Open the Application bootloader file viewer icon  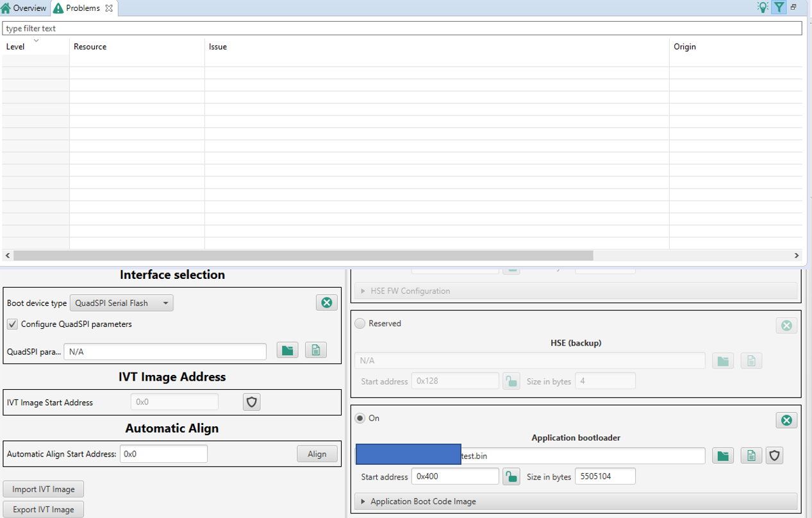751,456
